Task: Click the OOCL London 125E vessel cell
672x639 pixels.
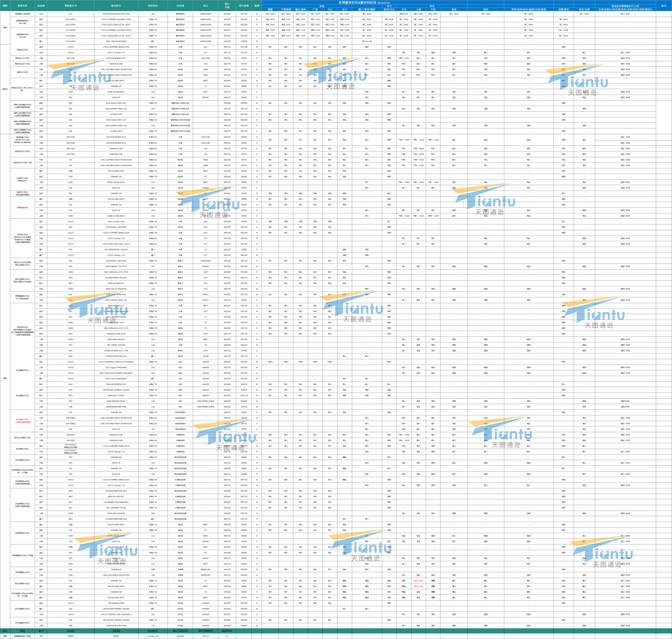Action: point(116,221)
